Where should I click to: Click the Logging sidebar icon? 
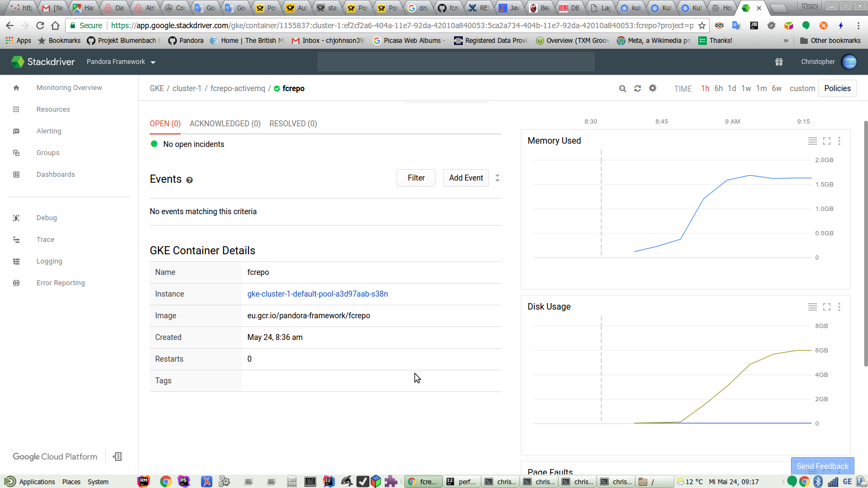16,261
